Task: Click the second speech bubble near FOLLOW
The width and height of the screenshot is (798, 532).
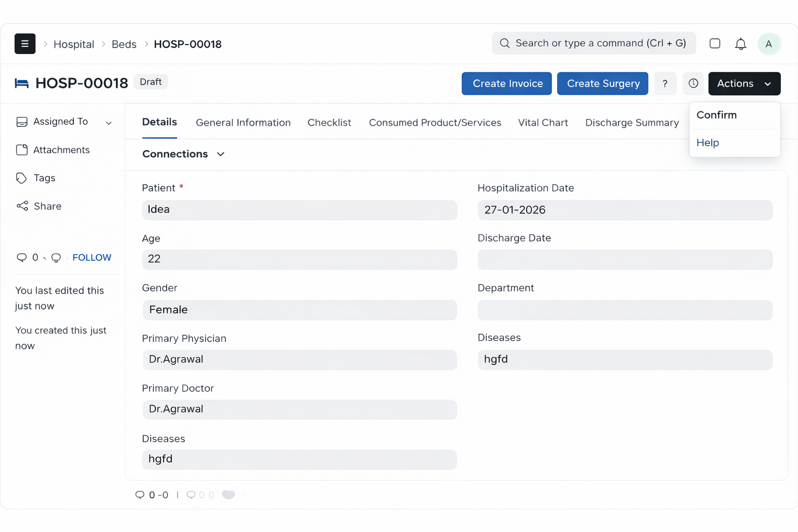Action: [56, 258]
